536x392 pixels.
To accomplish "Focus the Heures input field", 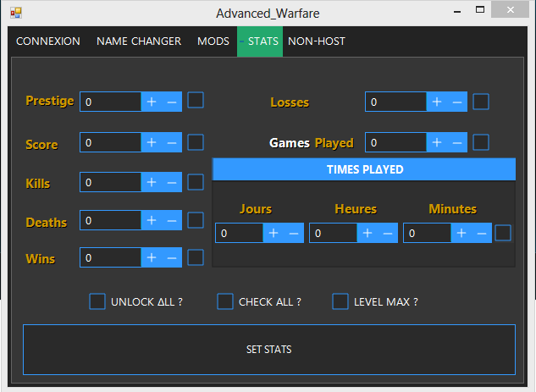I will [334, 233].
